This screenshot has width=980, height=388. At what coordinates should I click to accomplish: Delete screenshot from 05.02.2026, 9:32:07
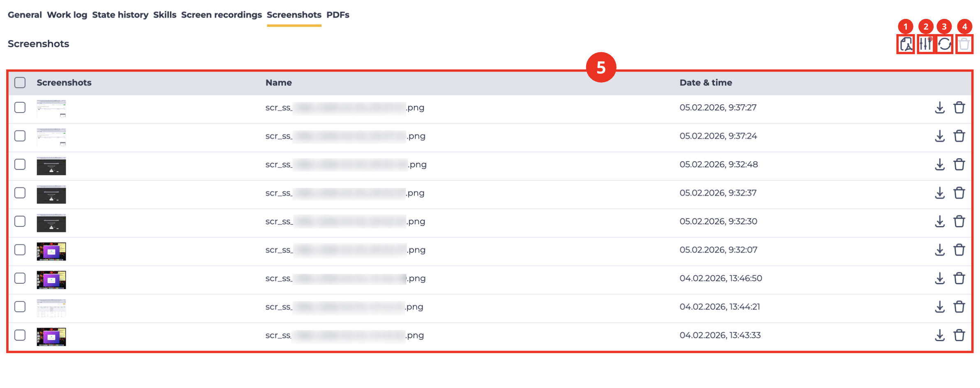[x=959, y=250]
